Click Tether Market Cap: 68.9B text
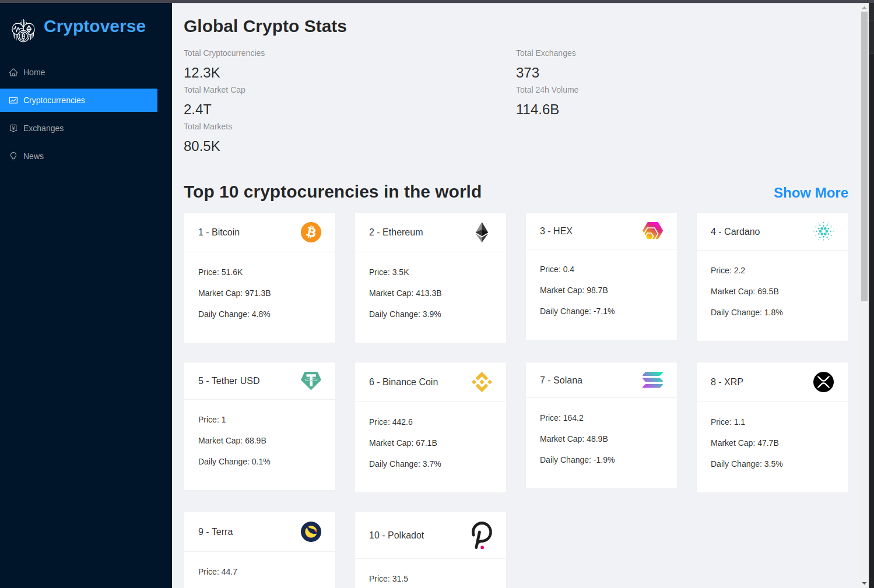The height and width of the screenshot is (588, 874). (232, 441)
